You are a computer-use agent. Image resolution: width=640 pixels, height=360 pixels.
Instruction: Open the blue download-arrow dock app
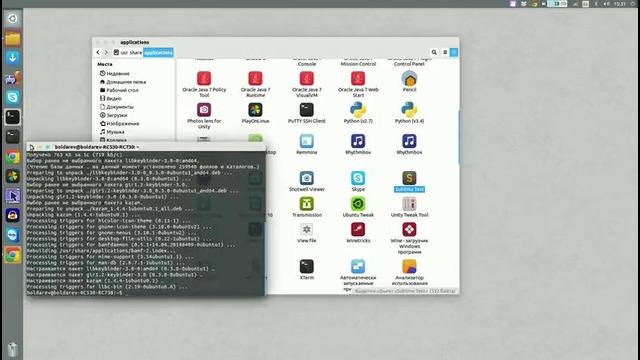coord(12,58)
